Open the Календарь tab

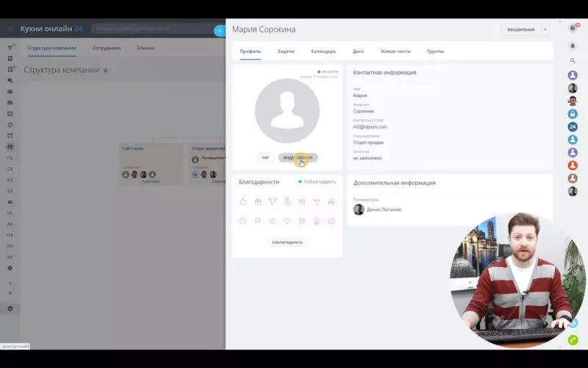(323, 52)
